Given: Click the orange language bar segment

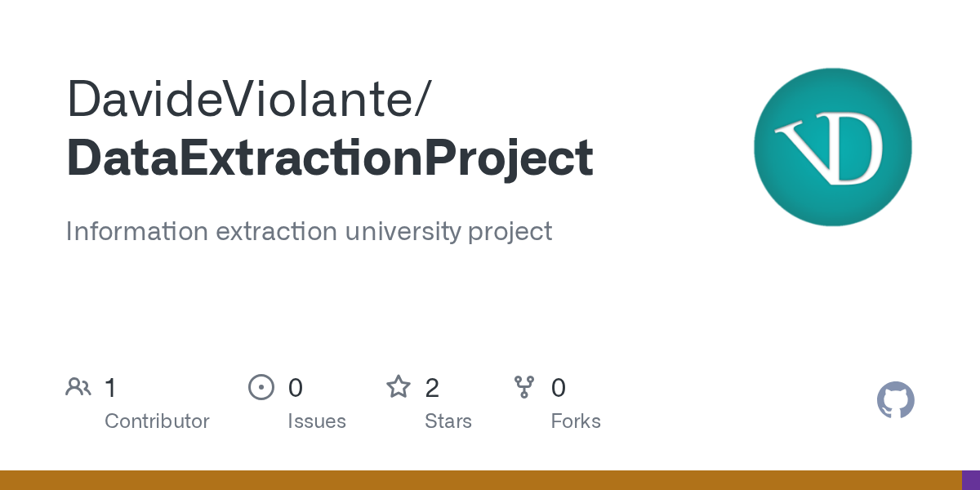Looking at the screenshot, I should 480,480.
